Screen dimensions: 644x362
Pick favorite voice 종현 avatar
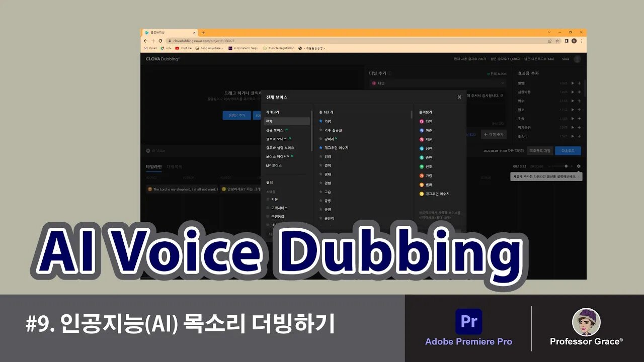point(422,157)
